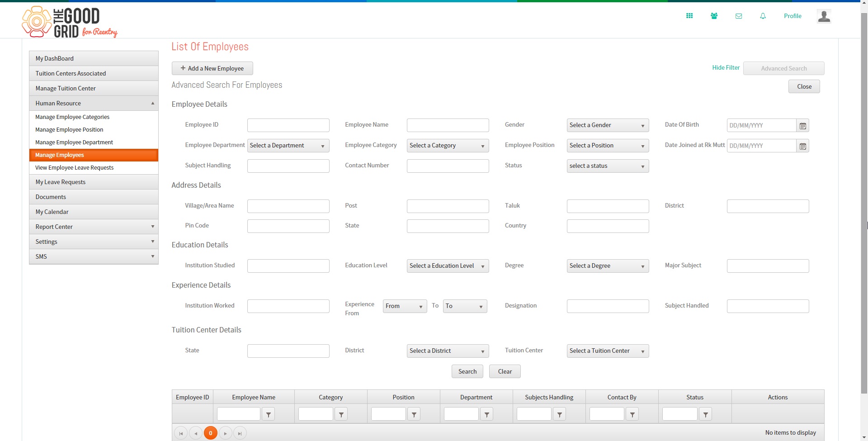Focus the Employee ID input field

point(288,125)
